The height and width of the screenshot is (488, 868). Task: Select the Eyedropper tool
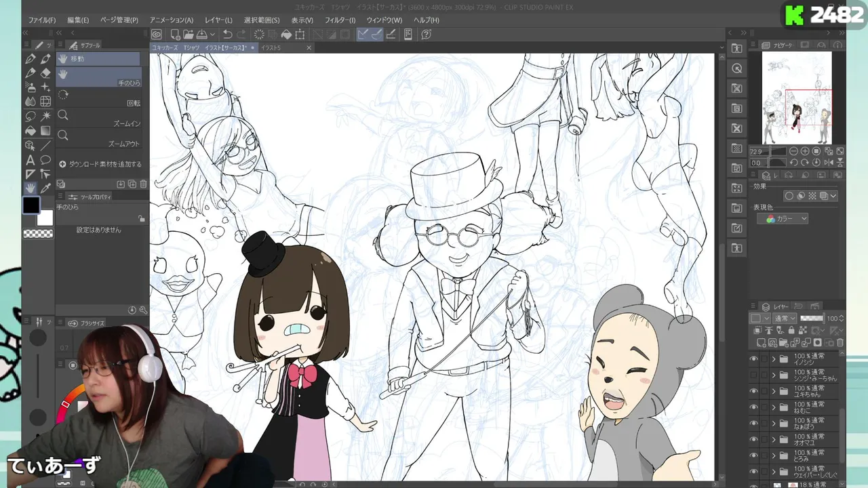(45, 188)
